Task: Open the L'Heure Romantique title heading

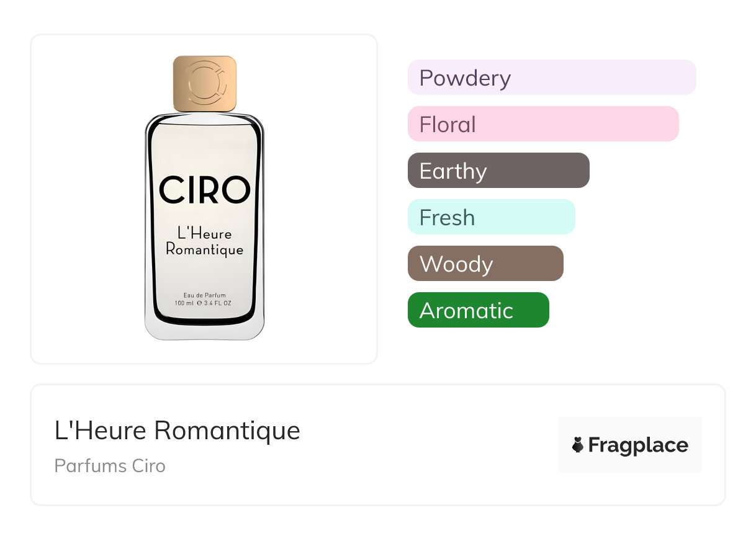Action: pos(177,430)
